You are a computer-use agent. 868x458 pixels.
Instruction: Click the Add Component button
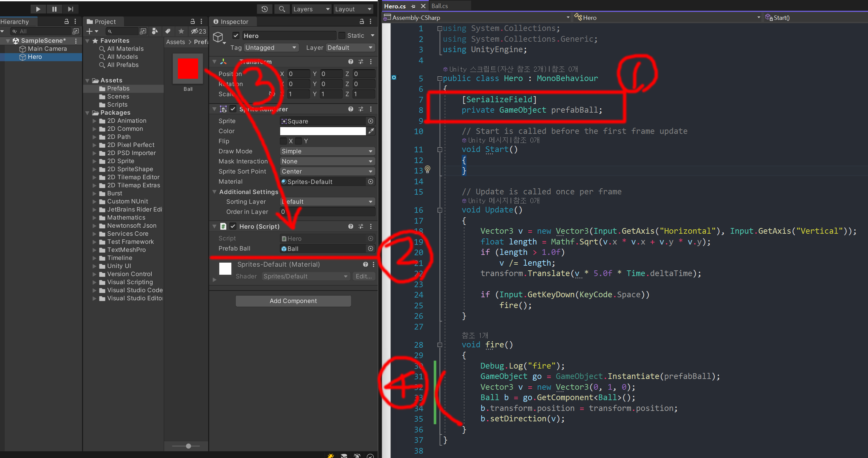293,301
